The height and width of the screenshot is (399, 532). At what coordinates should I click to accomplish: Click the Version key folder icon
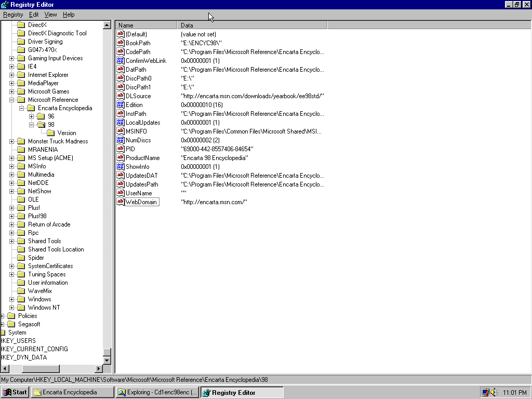click(51, 133)
